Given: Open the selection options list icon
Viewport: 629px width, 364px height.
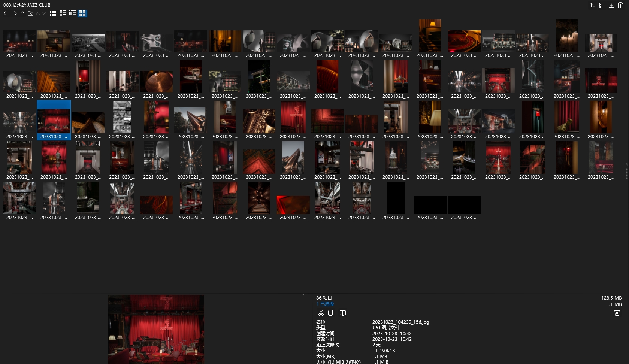Looking at the screenshot, I should click(602, 5).
